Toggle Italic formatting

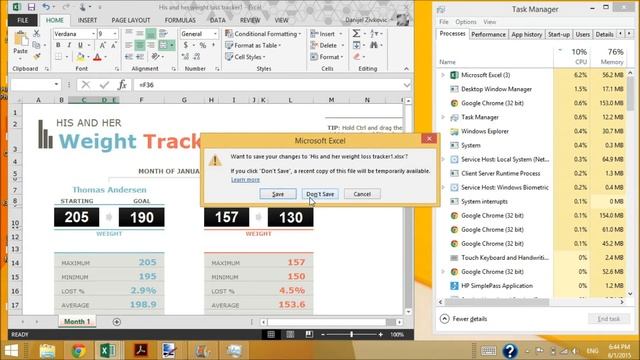(x=69, y=45)
